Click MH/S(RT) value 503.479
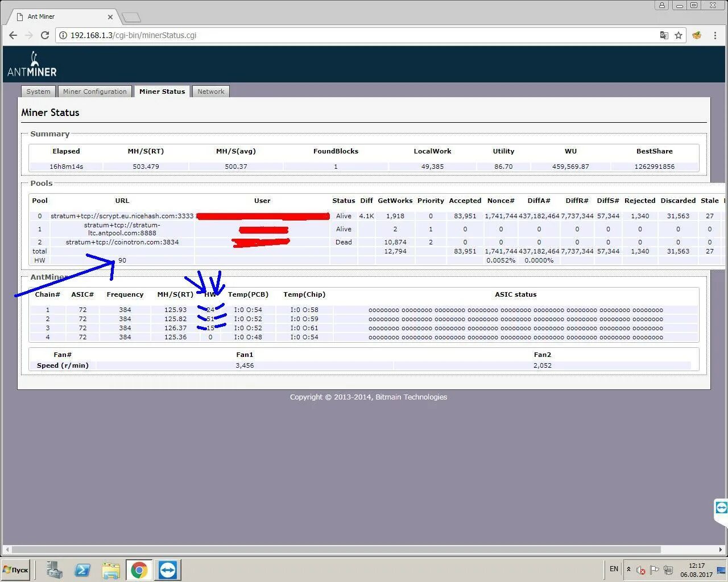Image resolution: width=728 pixels, height=582 pixels. coord(146,167)
